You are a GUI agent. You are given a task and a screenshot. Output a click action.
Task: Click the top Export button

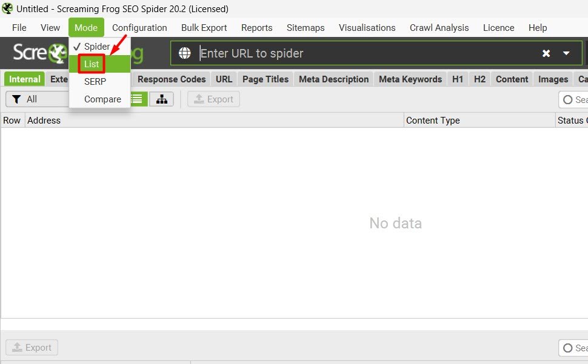pyautogui.click(x=213, y=99)
